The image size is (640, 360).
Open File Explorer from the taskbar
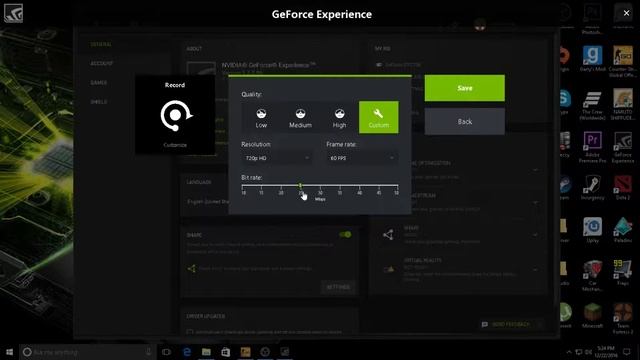point(206,352)
